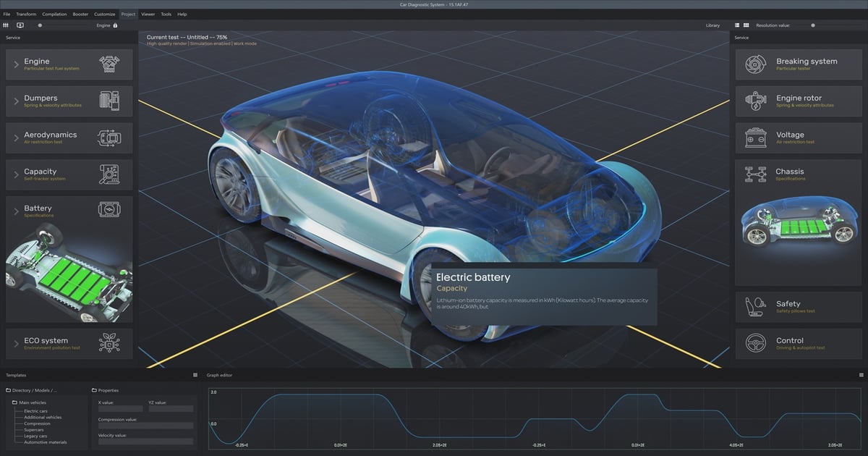Open the Graph editor panel options icon

point(861,375)
